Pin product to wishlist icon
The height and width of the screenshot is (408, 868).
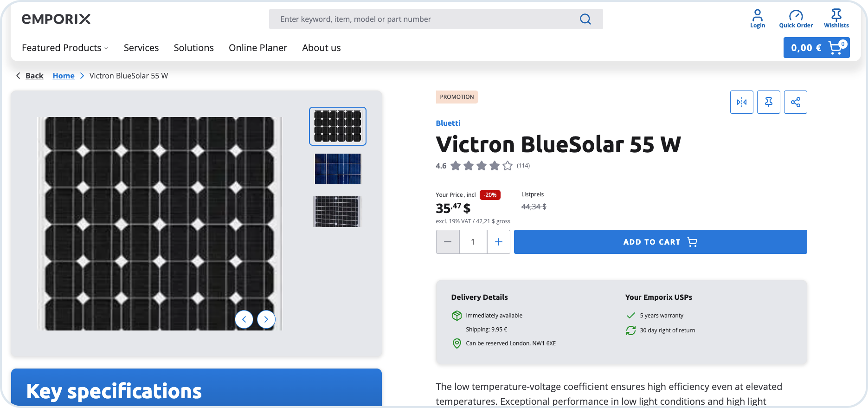coord(768,102)
